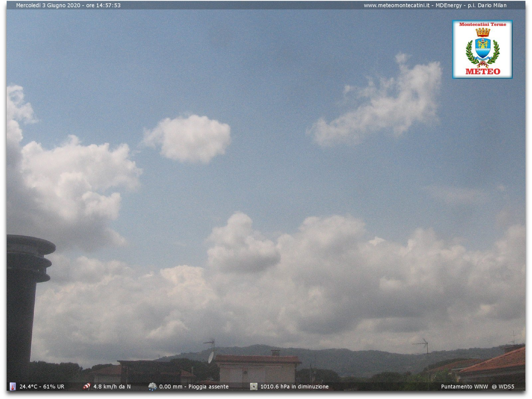Click the rain cloud icon
This screenshot has width=532, height=399.
coord(152,386)
